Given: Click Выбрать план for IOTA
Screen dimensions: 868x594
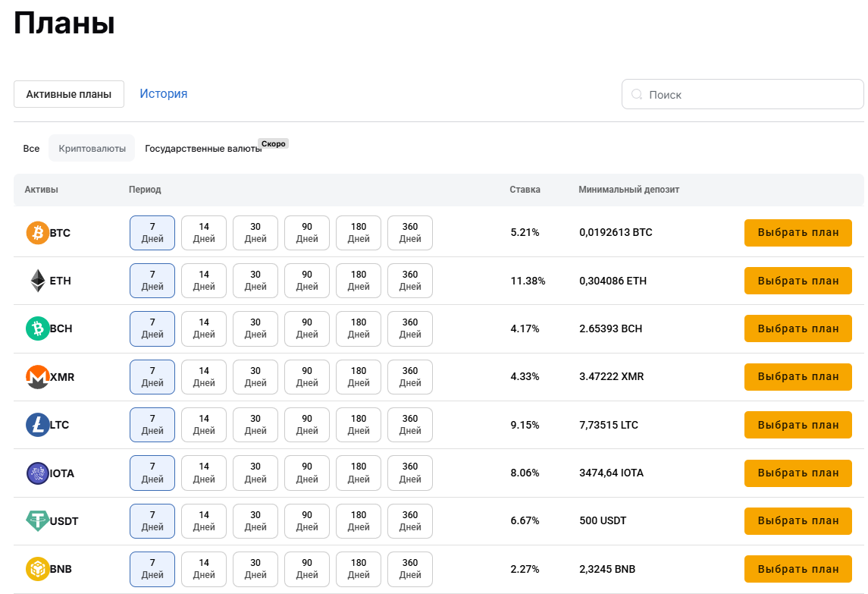Looking at the screenshot, I should coord(797,473).
